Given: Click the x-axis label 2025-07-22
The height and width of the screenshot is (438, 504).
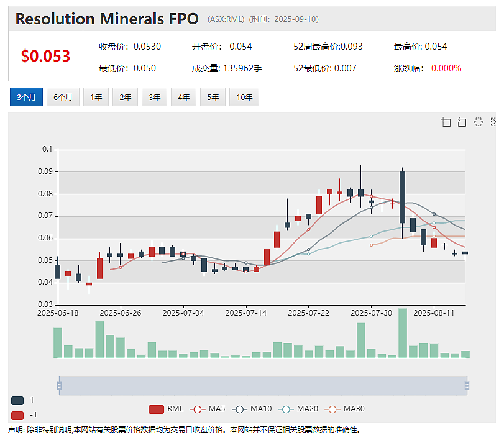Looking at the screenshot, I should 309,313.
